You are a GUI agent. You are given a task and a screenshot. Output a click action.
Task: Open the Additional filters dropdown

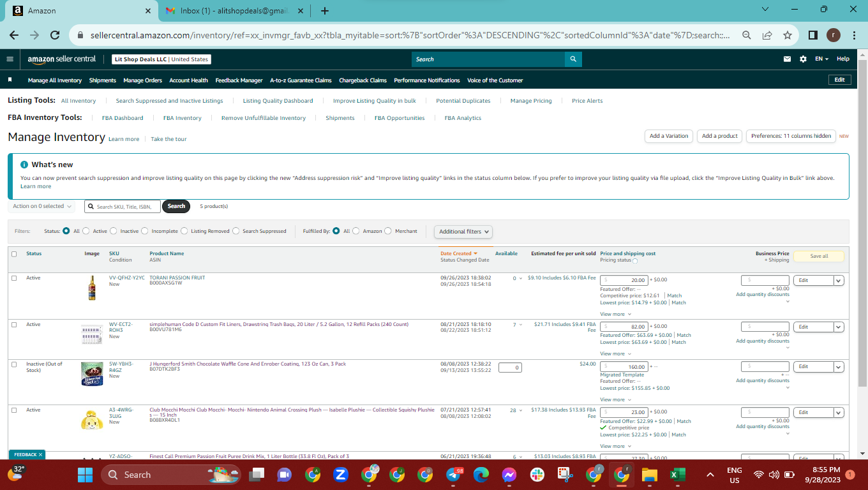(x=464, y=232)
